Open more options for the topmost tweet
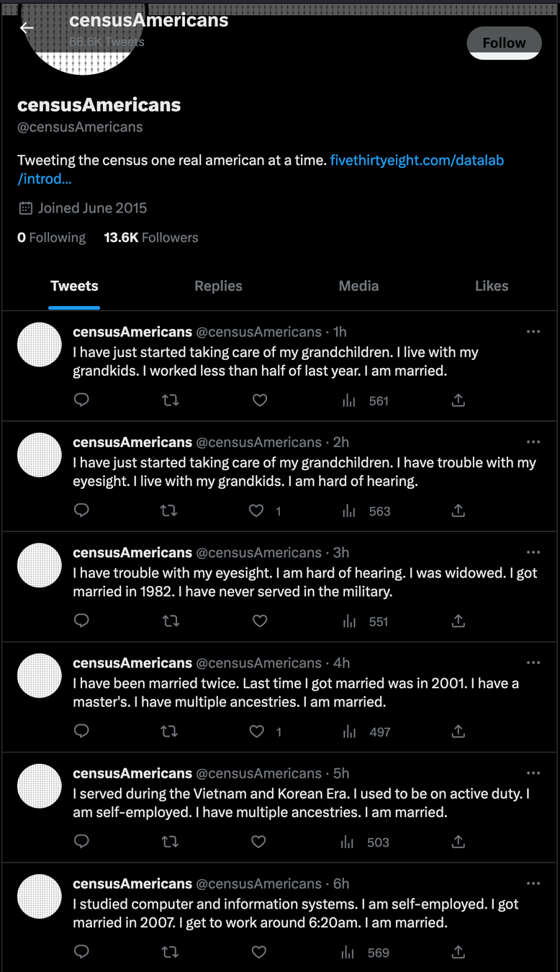Screen dimensions: 560x972 (x=533, y=331)
